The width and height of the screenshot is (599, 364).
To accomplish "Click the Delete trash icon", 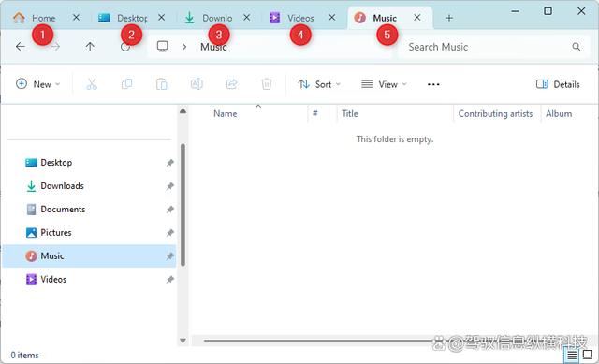I will click(x=267, y=84).
